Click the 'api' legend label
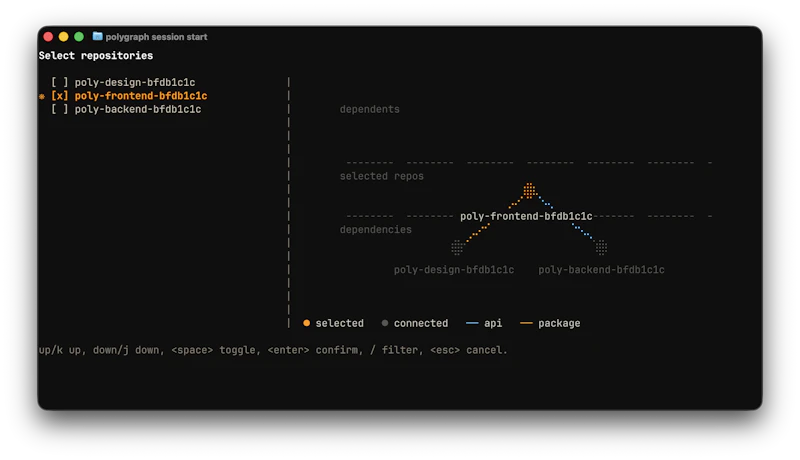The image size is (800, 460). [493, 323]
